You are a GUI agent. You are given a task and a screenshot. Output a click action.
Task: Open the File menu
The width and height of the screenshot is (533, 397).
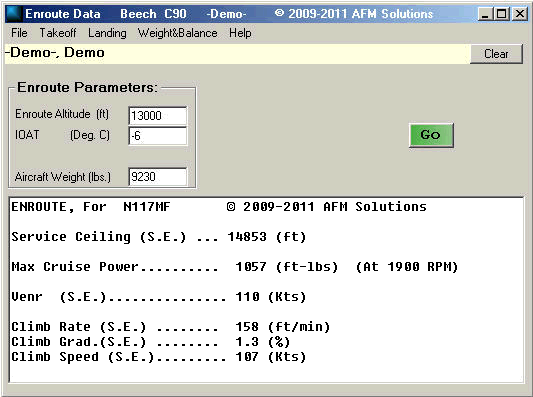19,33
